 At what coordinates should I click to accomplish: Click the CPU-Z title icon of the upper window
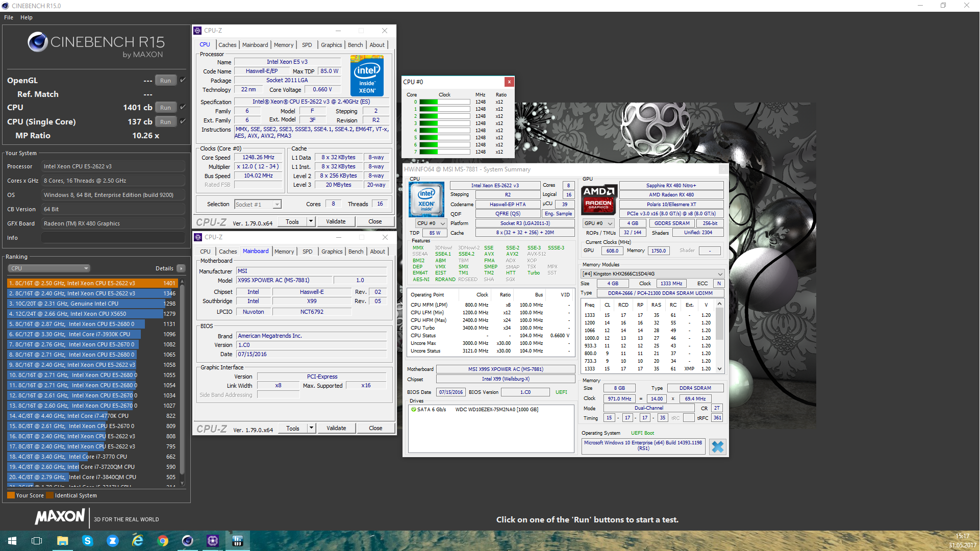198,31
